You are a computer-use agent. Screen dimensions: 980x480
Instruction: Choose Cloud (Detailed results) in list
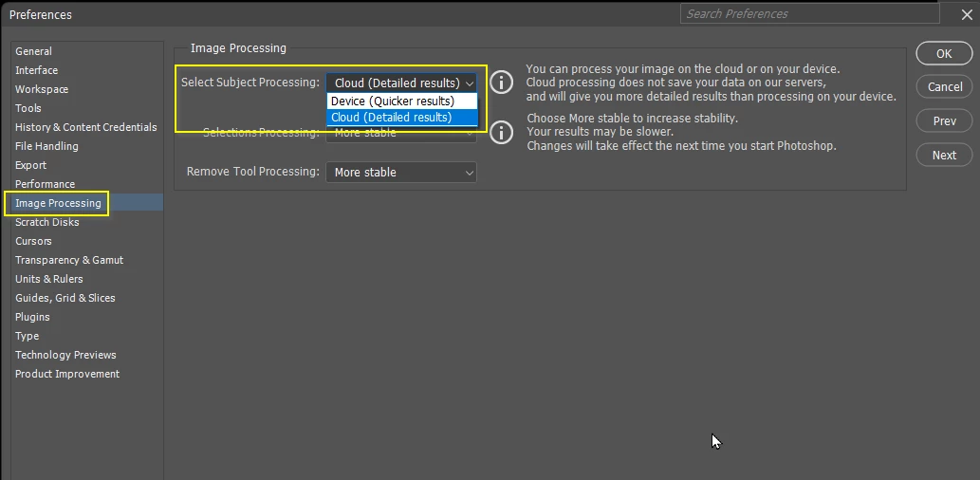(x=402, y=117)
